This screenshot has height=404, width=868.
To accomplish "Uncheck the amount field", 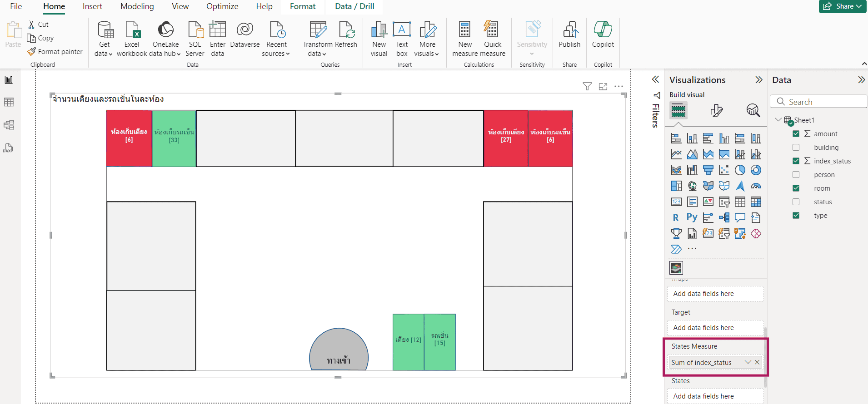I will point(796,134).
